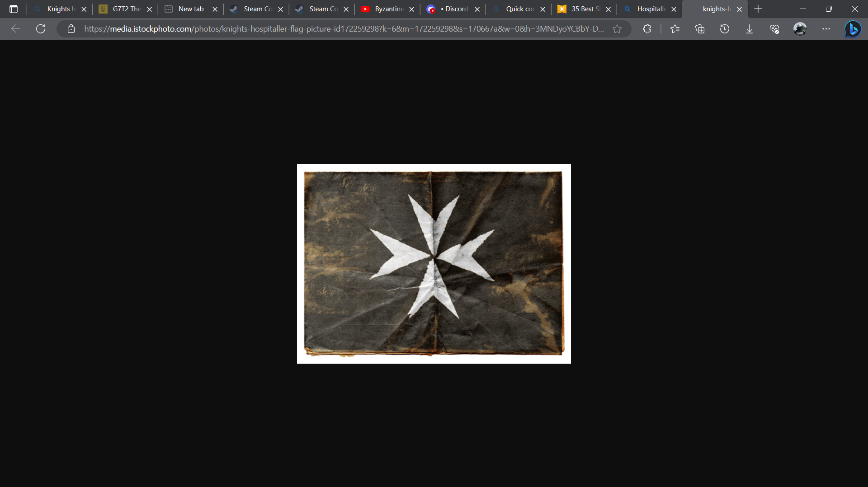Close the Knights h tab

click(84, 9)
